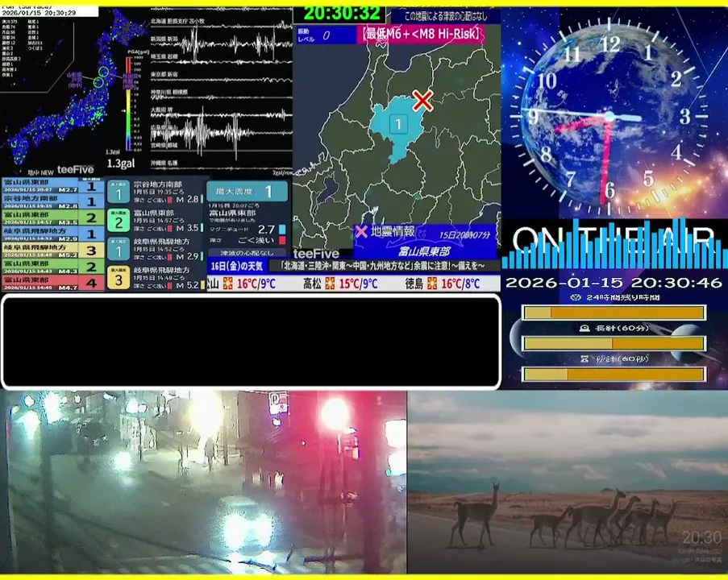The width and height of the screenshot is (728, 580).
Task: Select the 富山県東部 M2.7 row in history list
Action: click(52, 185)
